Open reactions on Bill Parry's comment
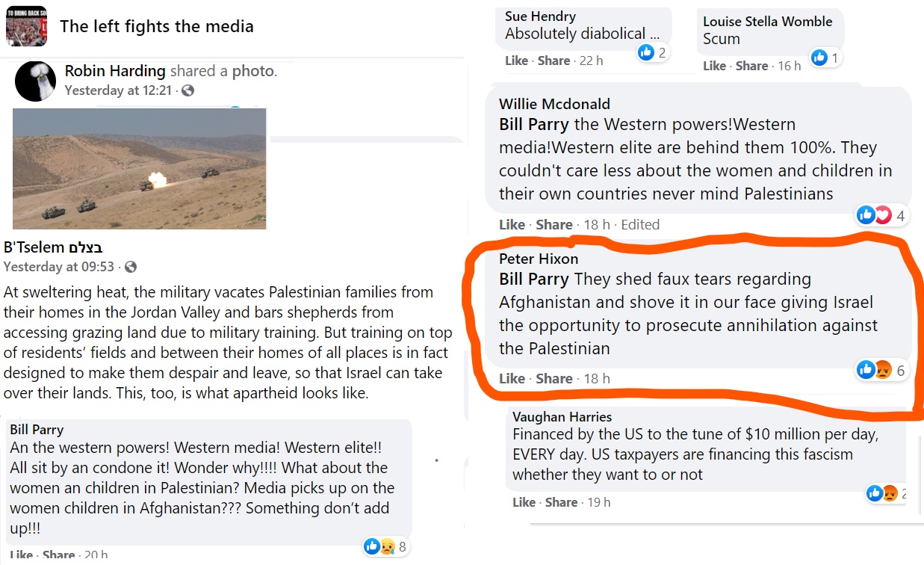This screenshot has height=565, width=924. [385, 546]
